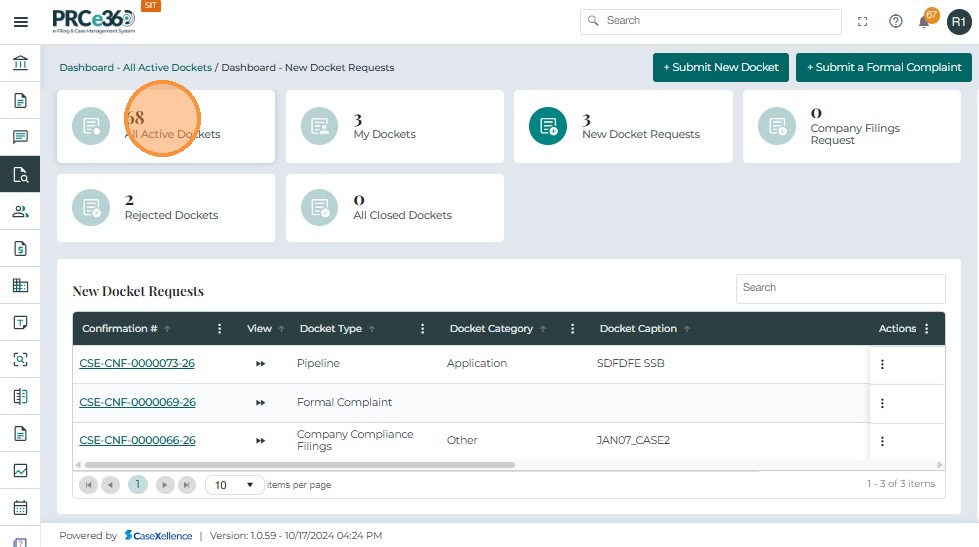Image resolution: width=979 pixels, height=547 pixels.
Task: Toggle fullscreen mode icon
Action: (863, 22)
